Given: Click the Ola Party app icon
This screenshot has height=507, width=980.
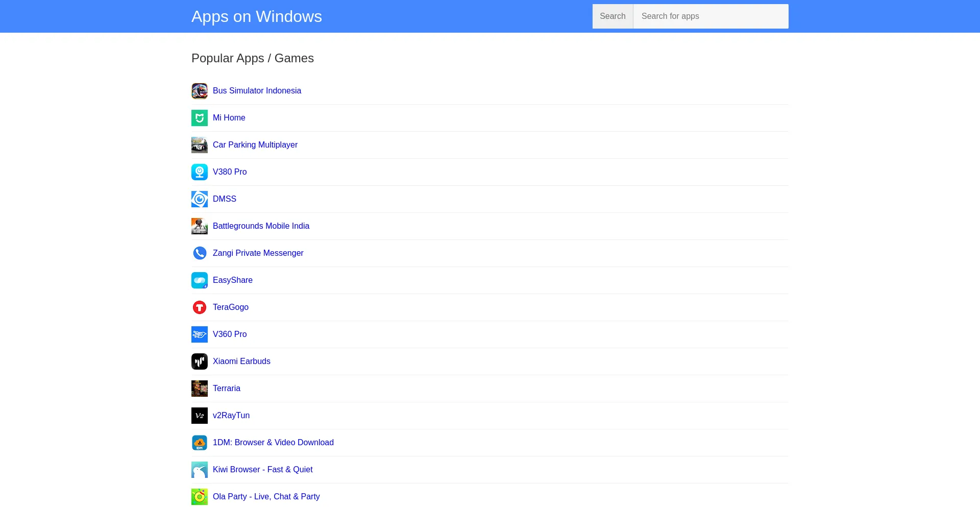Looking at the screenshot, I should coord(200,497).
